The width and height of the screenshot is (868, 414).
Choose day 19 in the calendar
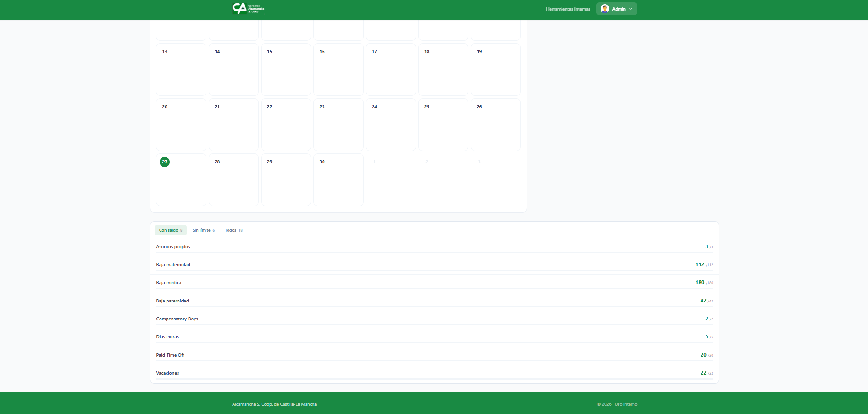495,69
